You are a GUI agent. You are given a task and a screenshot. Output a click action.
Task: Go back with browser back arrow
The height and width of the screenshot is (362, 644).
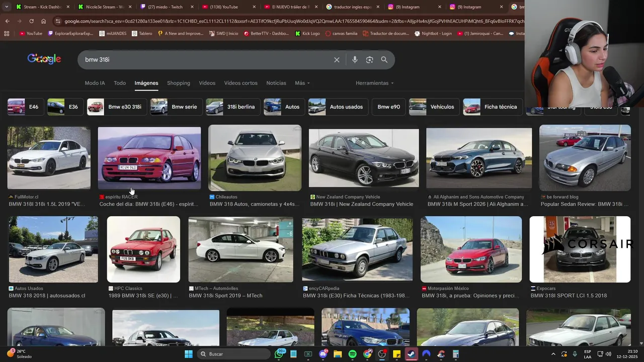coord(7,21)
